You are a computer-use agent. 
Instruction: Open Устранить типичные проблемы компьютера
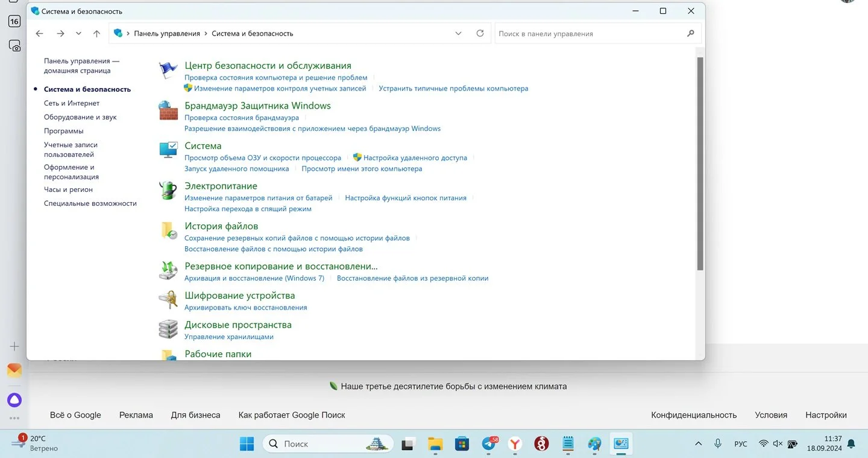[453, 88]
